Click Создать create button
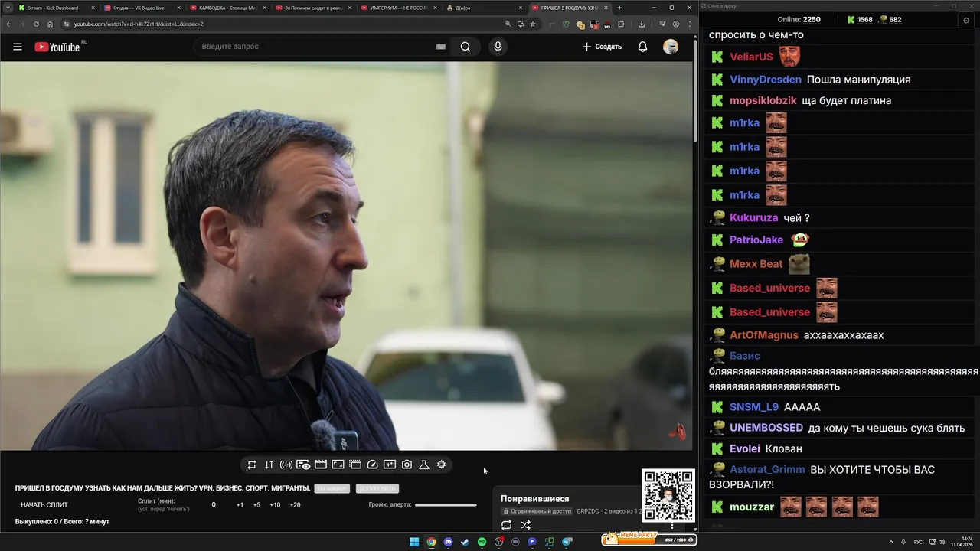Image resolution: width=980 pixels, height=551 pixels. coord(602,47)
